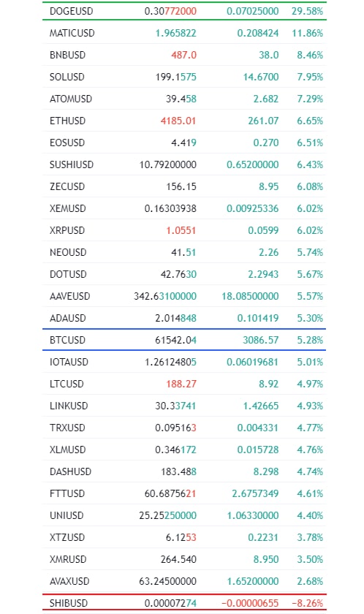This screenshot has width=364, height=614.
Task: Click NEOUSD percent 5.74%
Action: (310, 252)
